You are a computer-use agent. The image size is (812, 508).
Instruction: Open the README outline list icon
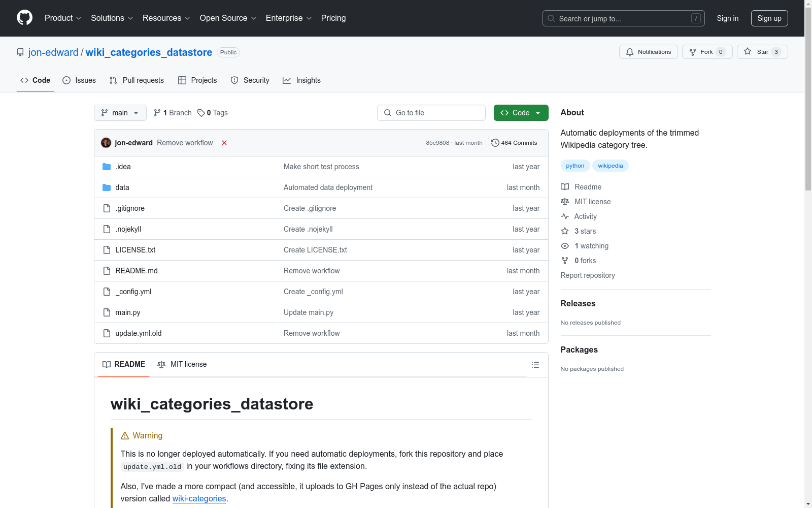point(535,365)
